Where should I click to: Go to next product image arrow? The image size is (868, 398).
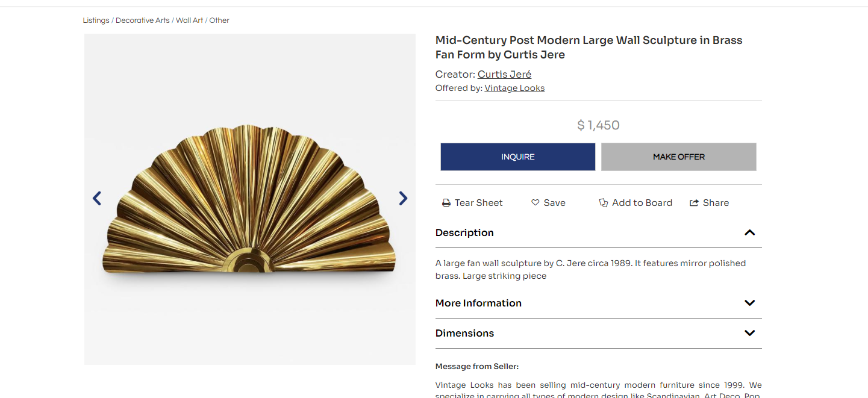point(403,198)
